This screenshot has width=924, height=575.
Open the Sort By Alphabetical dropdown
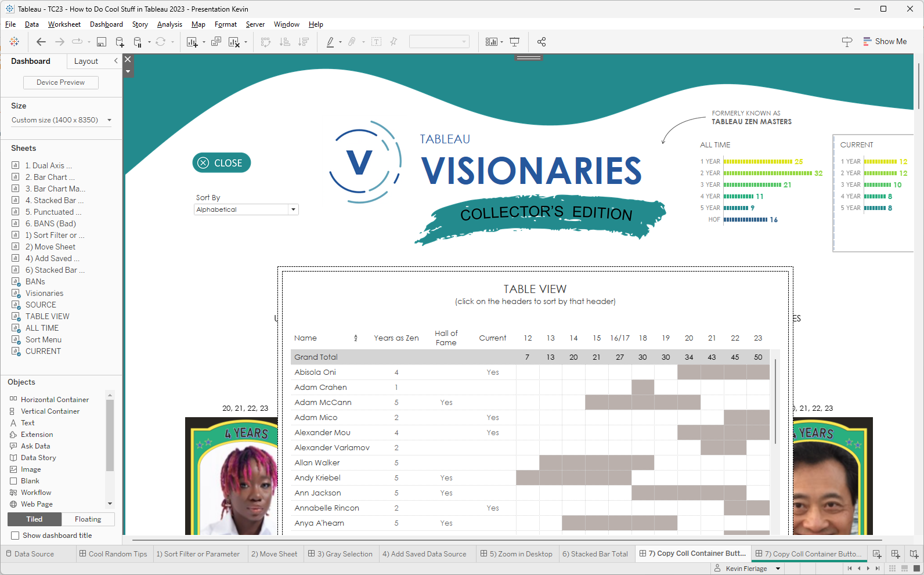(x=246, y=209)
